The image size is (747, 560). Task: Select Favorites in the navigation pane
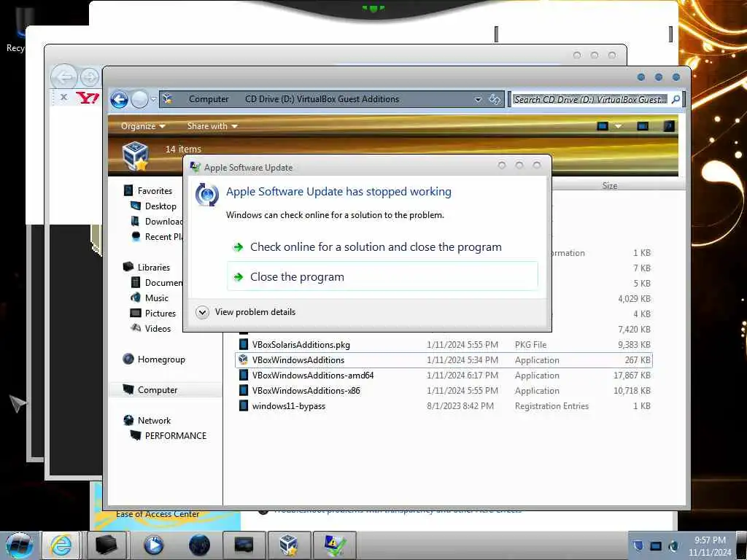tap(155, 191)
